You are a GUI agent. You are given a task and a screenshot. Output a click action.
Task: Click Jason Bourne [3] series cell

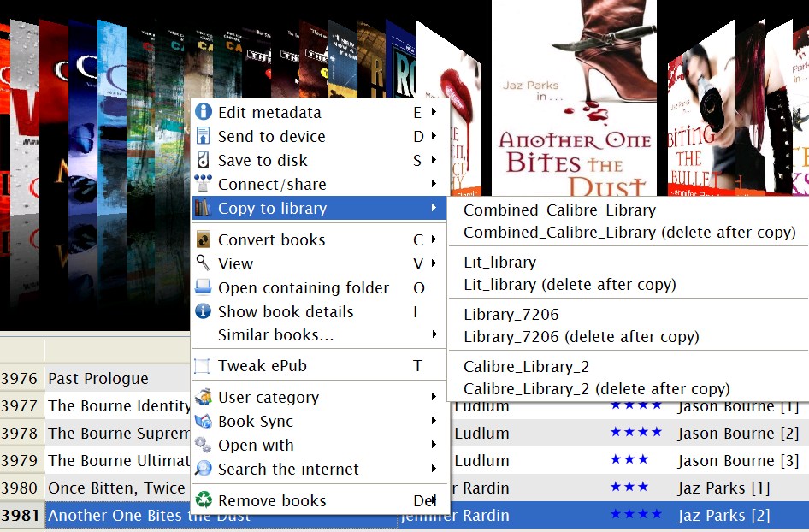[x=738, y=460]
